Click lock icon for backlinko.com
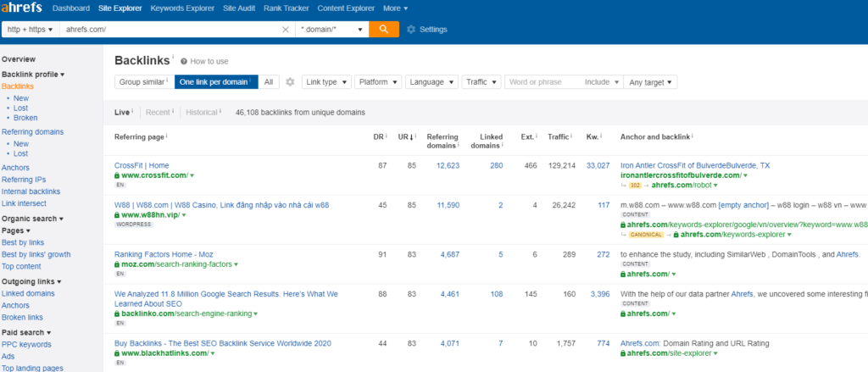The image size is (868, 372). click(117, 314)
